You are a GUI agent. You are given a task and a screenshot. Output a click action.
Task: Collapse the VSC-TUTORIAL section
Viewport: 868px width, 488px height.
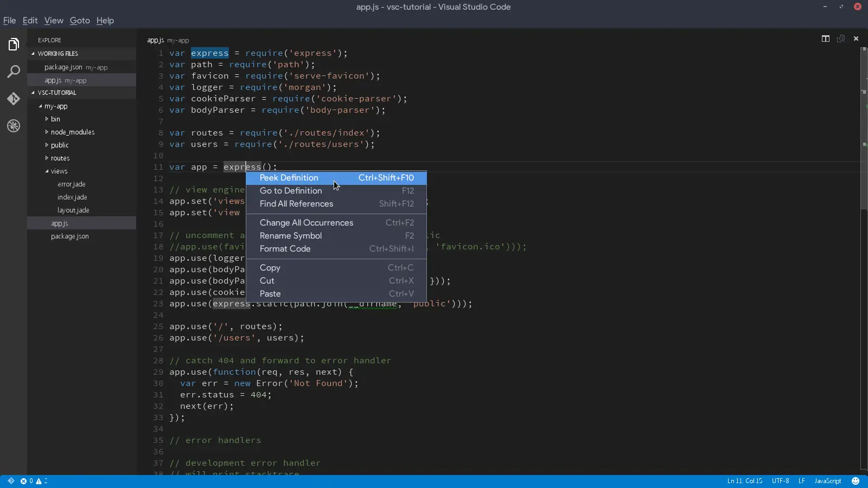coord(33,93)
